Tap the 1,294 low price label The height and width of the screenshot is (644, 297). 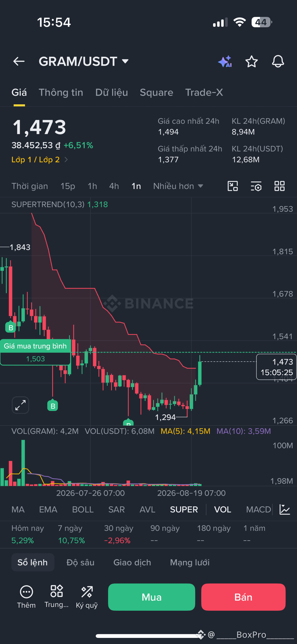tap(165, 417)
